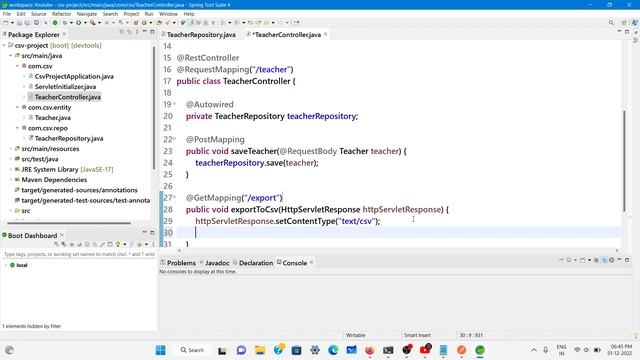
Task: Open File Explorer from taskbar
Action: (x=260, y=350)
